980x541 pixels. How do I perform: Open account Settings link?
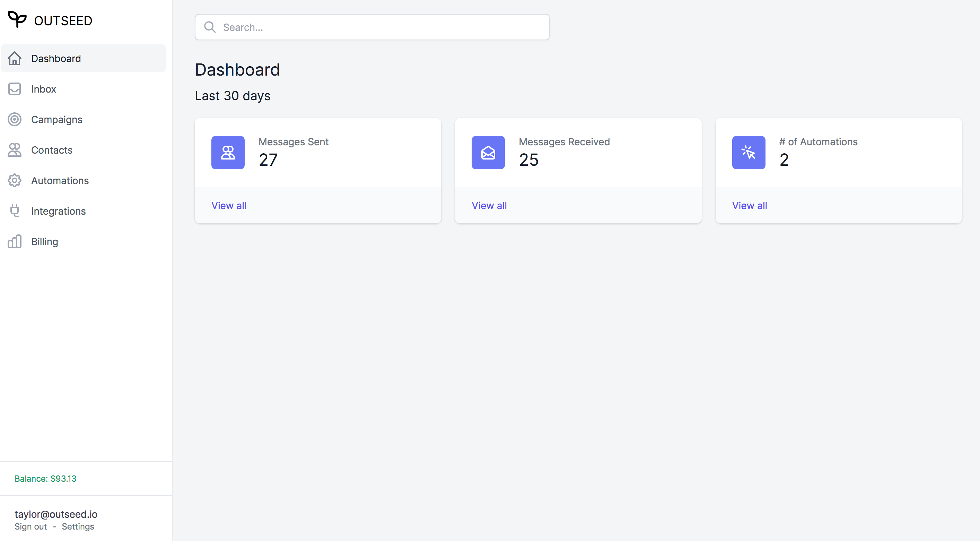[x=78, y=526]
